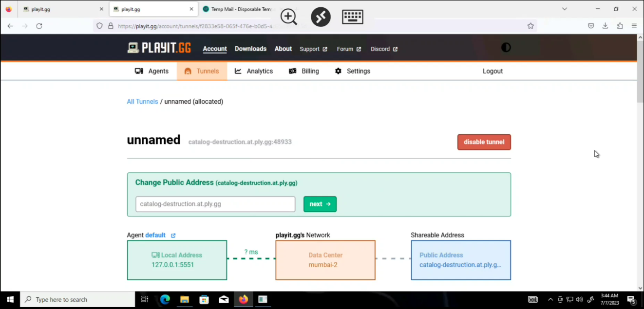The height and width of the screenshot is (309, 644).
Task: Open the Support external link
Action: pyautogui.click(x=313, y=49)
